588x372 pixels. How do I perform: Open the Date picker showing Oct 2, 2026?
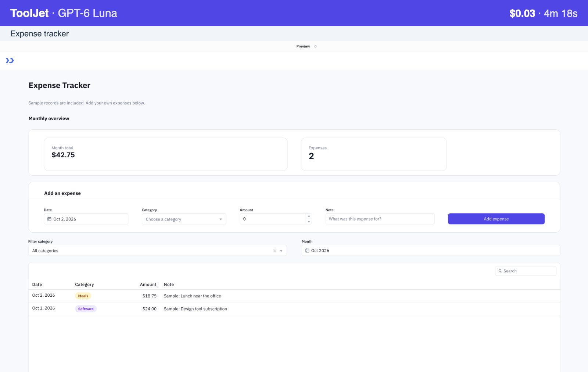click(x=86, y=219)
